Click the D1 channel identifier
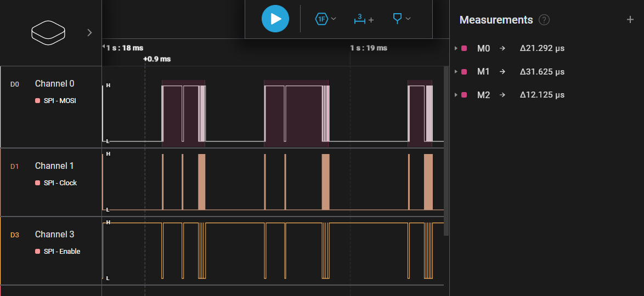 pyautogui.click(x=14, y=166)
